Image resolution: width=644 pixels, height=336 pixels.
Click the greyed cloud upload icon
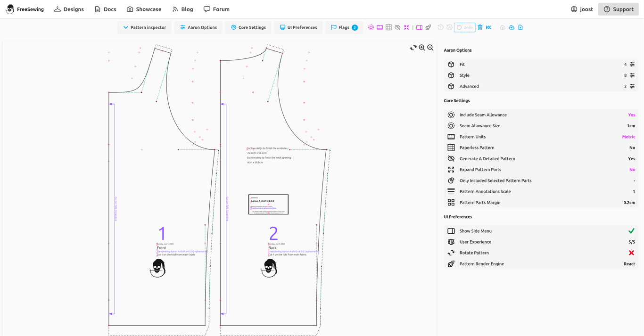point(503,27)
